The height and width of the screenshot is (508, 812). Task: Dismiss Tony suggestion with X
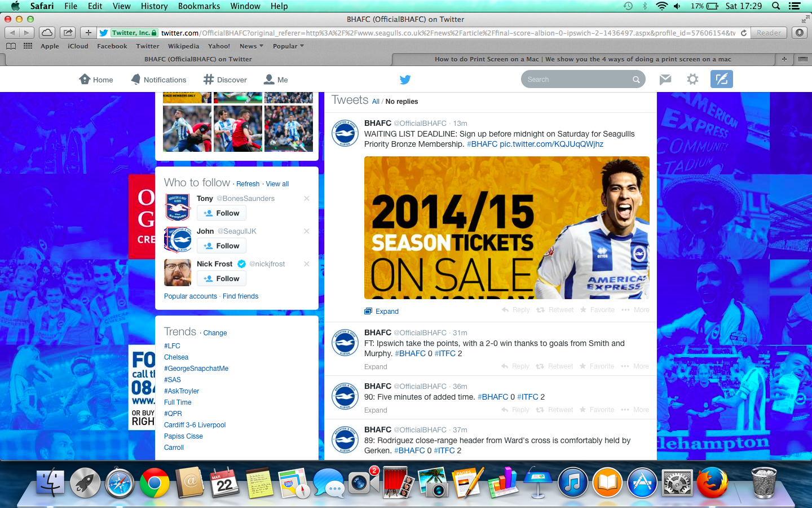coord(307,198)
